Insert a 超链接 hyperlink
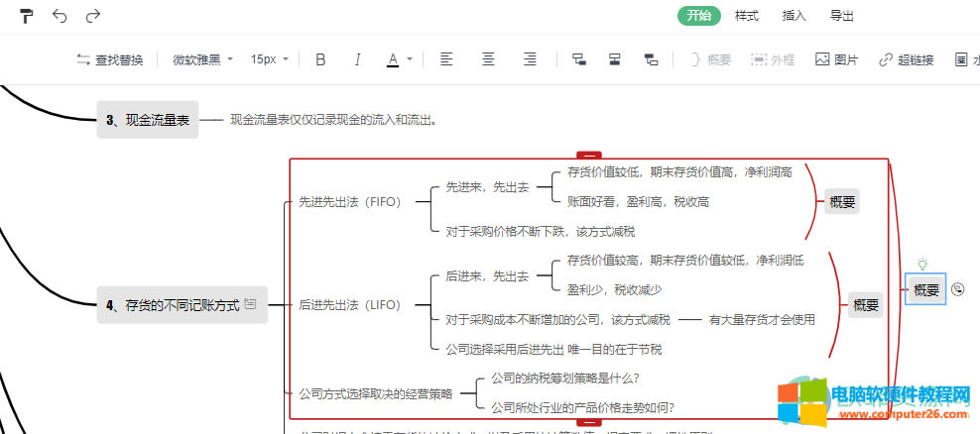This screenshot has height=434, width=980. click(906, 59)
